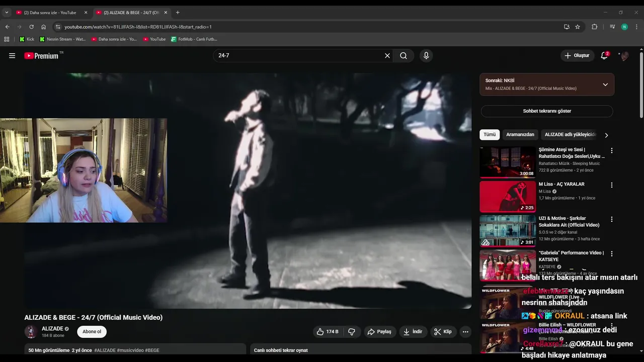Select the ALIZADE adlı yükleyiciden chip
Image resolution: width=644 pixels, height=362 pixels.
pos(570,135)
